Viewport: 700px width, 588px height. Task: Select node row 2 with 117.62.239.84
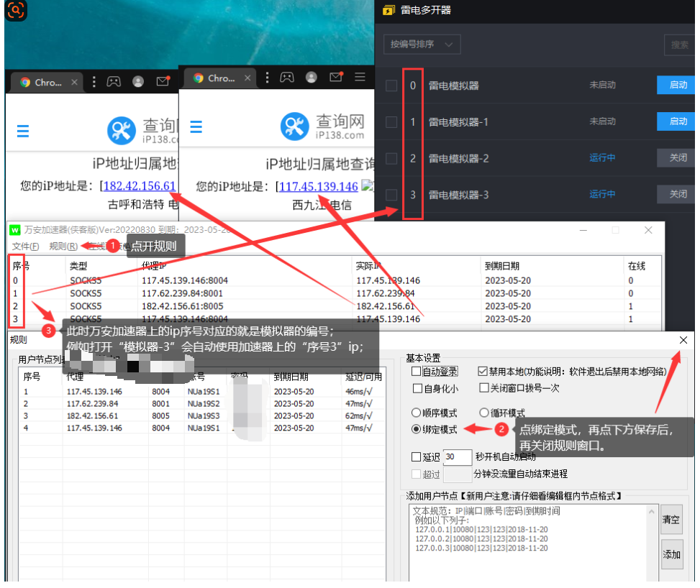click(202, 404)
